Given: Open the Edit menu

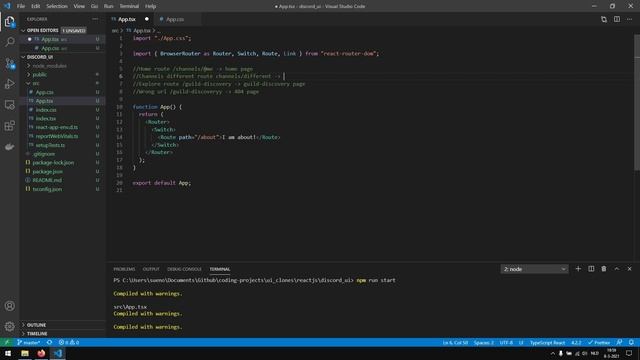Looking at the screenshot, I should tap(36, 6).
